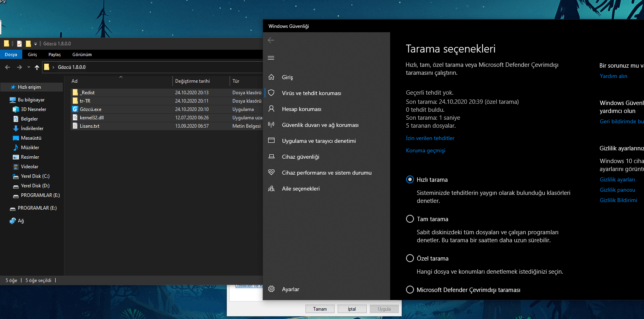644x319 pixels.
Task: Open the quick access toolbar customize dropdown
Action: click(35, 44)
